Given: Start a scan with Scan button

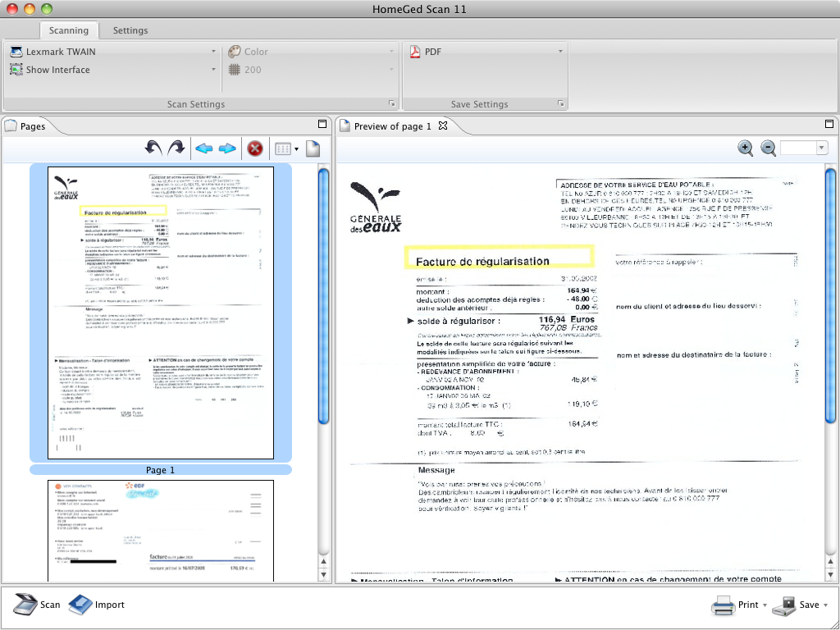Looking at the screenshot, I should point(37,605).
